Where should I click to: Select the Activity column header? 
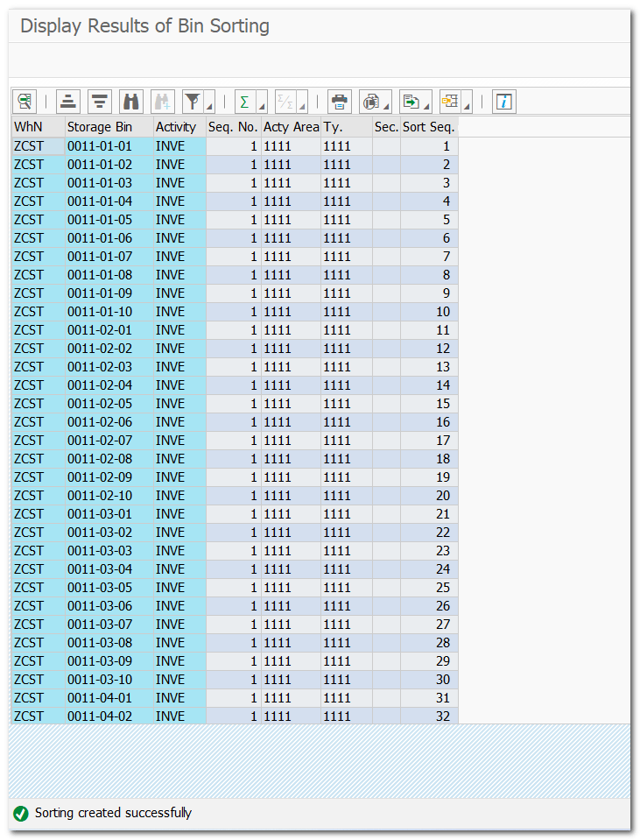click(179, 127)
